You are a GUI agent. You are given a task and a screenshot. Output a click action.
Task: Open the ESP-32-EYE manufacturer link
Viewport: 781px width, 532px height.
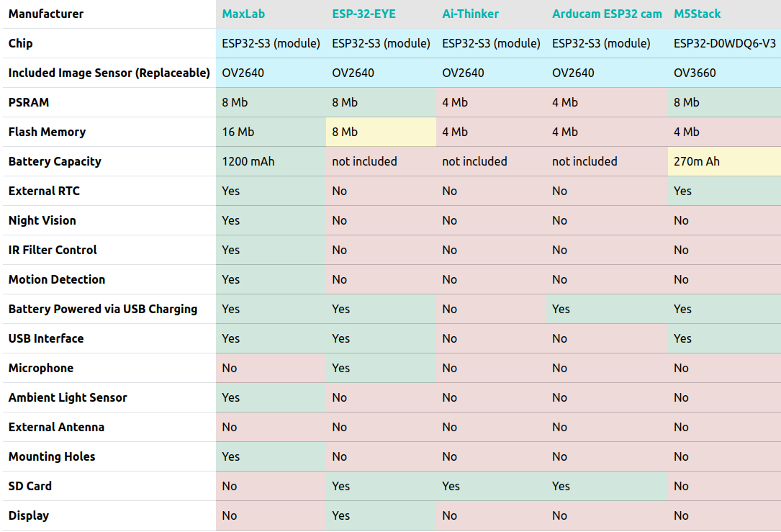(364, 14)
